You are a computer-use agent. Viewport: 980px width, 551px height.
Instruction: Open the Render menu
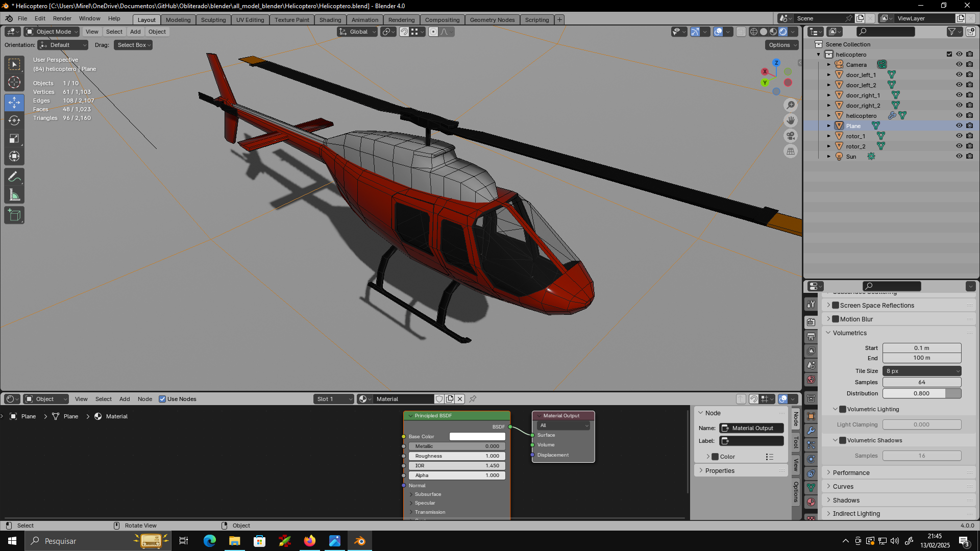pos(62,18)
